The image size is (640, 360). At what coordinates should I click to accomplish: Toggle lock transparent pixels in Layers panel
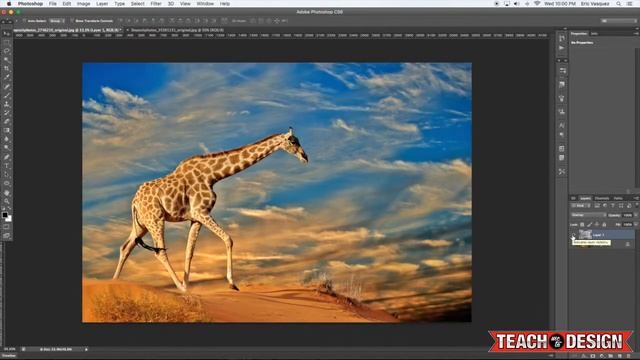[582, 224]
